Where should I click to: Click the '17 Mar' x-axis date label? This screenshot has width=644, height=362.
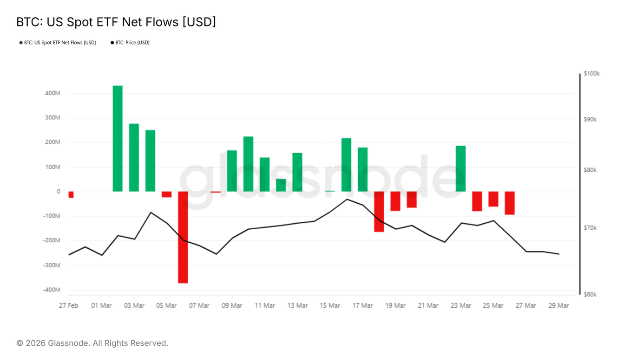362,305
